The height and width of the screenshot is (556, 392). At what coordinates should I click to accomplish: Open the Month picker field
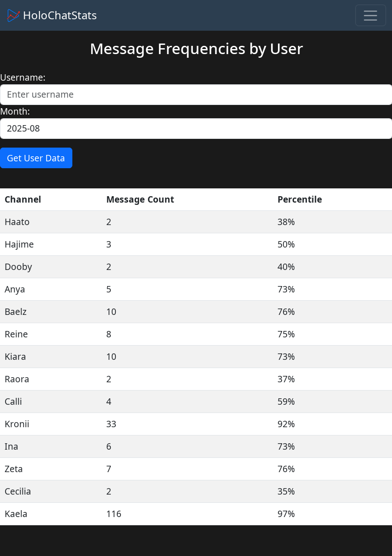[x=196, y=128]
